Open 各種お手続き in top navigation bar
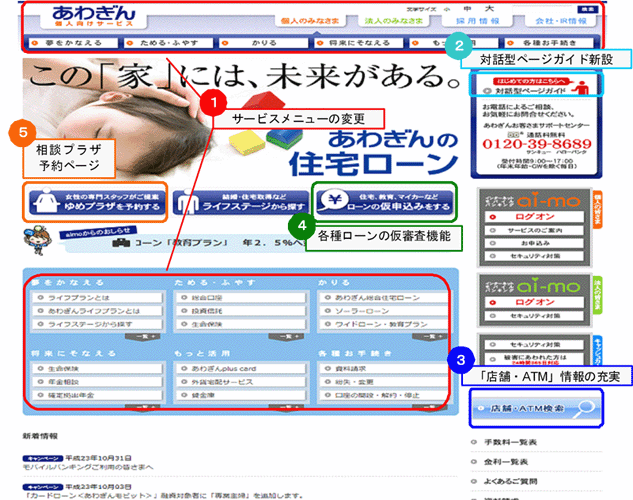This screenshot has height=500, width=633. coord(549,42)
